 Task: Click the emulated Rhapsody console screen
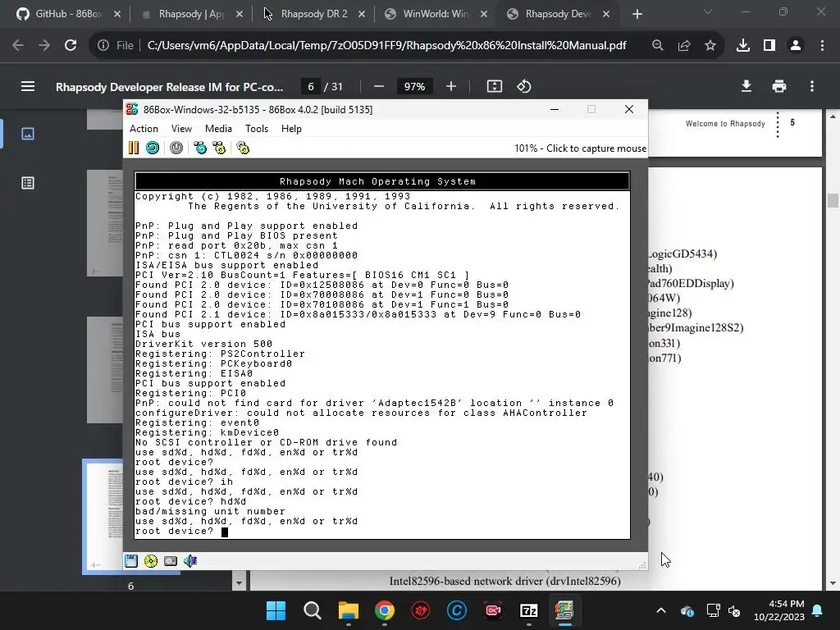click(382, 356)
